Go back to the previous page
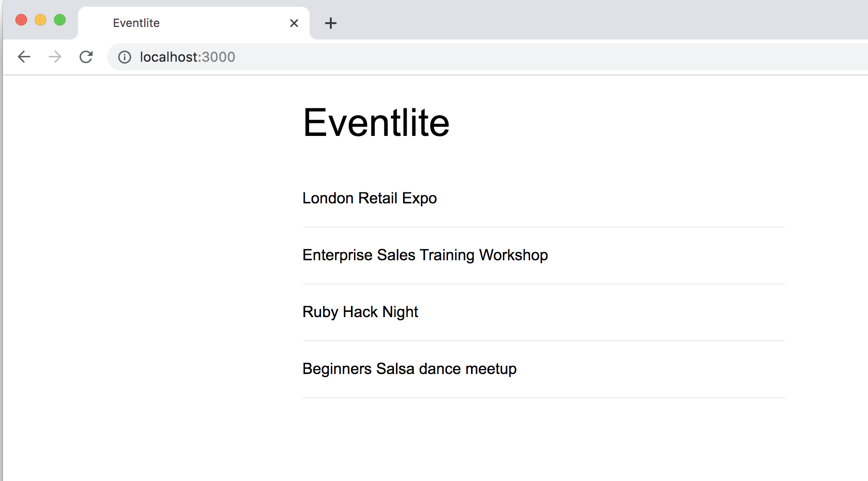Screen dimensions: 868x481 click(24, 57)
